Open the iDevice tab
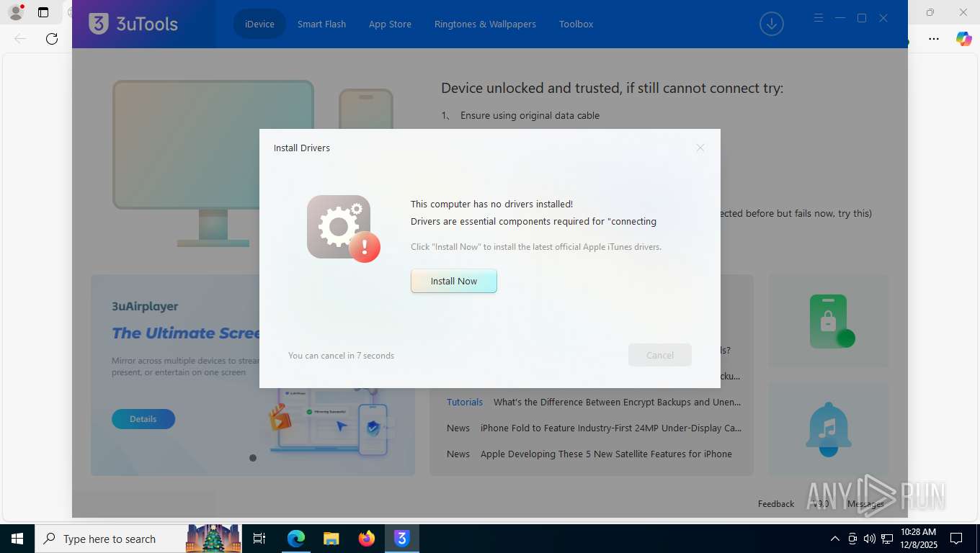This screenshot has width=980, height=553. (259, 24)
